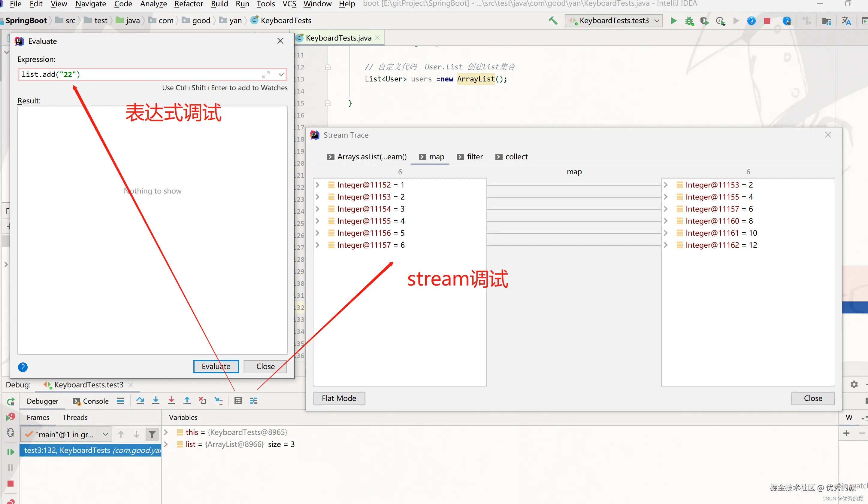
Task: Click the Resume Program icon
Action: [11, 452]
